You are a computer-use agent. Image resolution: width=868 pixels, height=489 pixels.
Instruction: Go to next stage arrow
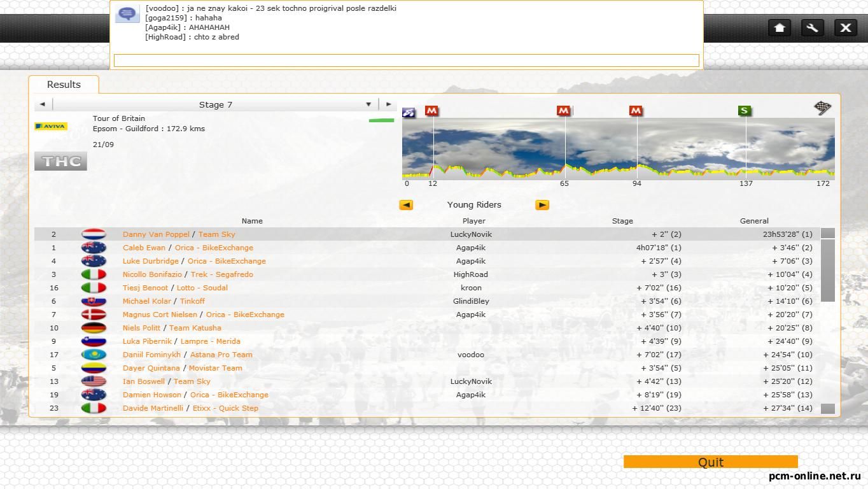click(388, 104)
